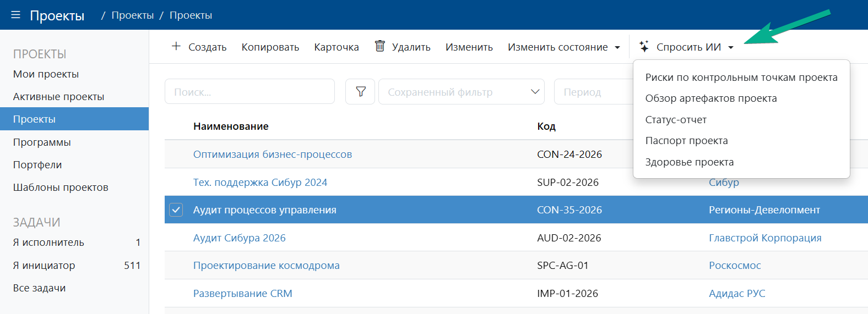868x314 pixels.
Task: Click the Копировать toolbar button
Action: (270, 47)
